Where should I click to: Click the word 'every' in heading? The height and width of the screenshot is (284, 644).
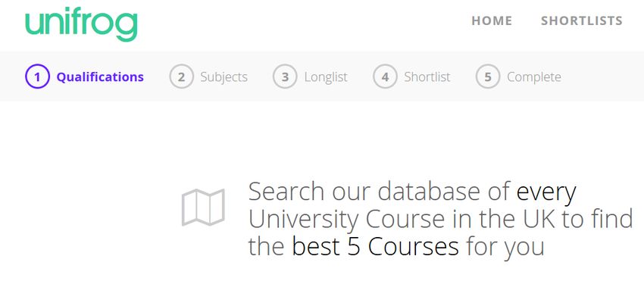(546, 193)
